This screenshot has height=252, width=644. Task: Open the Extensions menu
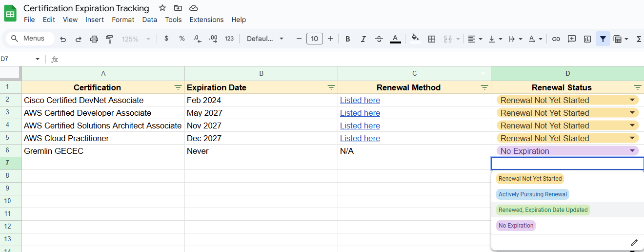tap(206, 20)
